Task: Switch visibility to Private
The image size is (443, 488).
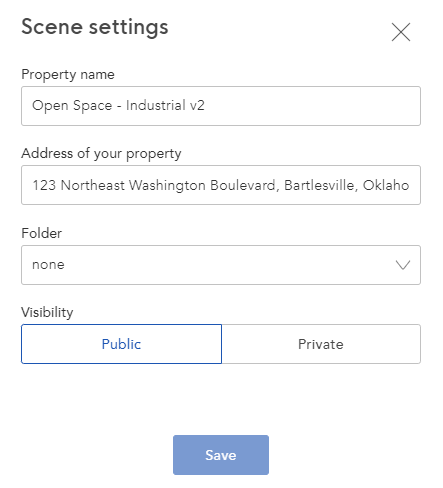Action: click(321, 344)
